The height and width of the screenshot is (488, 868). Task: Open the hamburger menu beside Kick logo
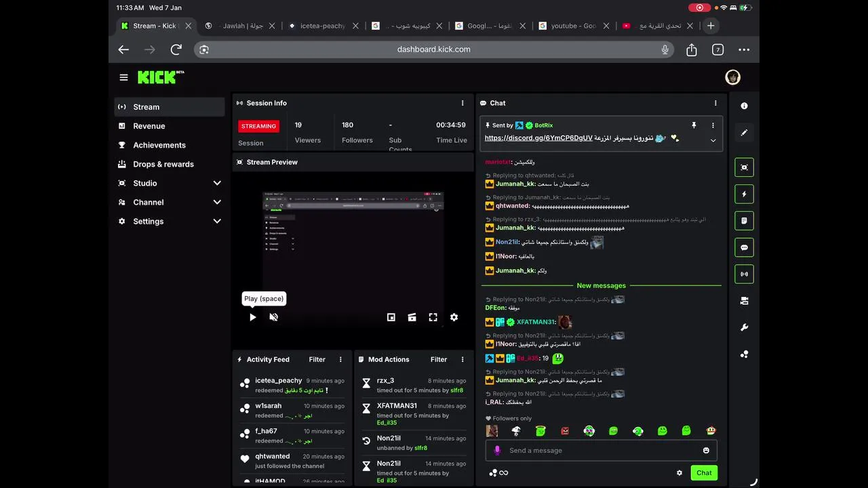[x=123, y=77]
